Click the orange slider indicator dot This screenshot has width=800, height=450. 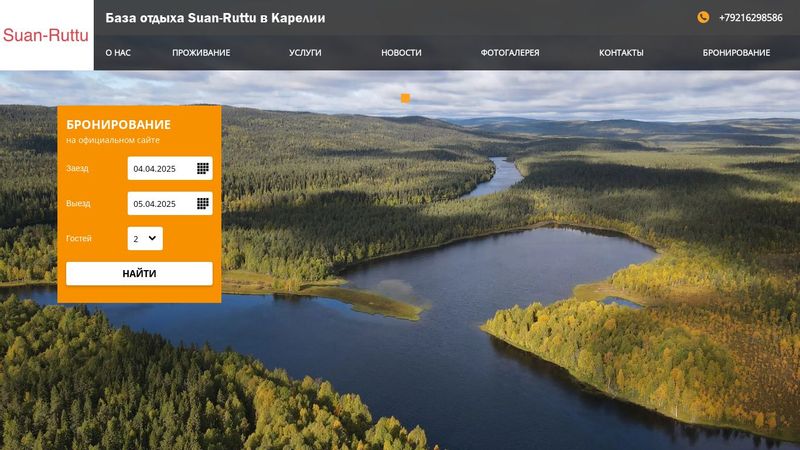pyautogui.click(x=405, y=98)
